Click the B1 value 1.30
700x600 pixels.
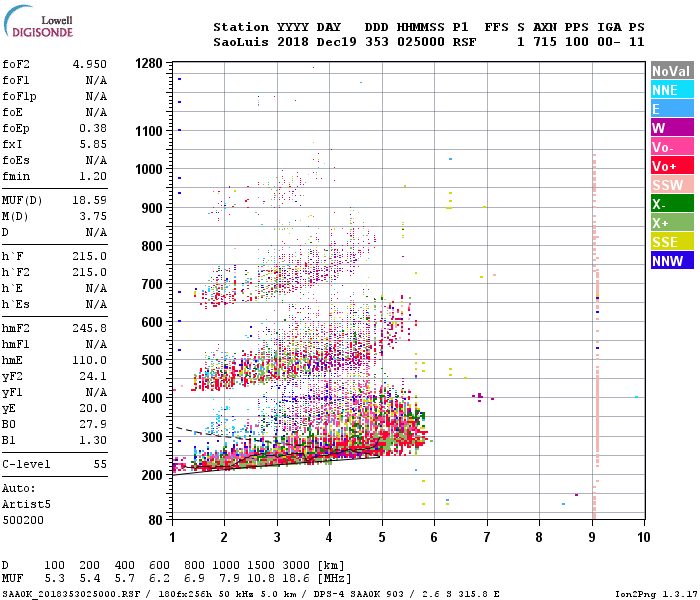coord(93,440)
